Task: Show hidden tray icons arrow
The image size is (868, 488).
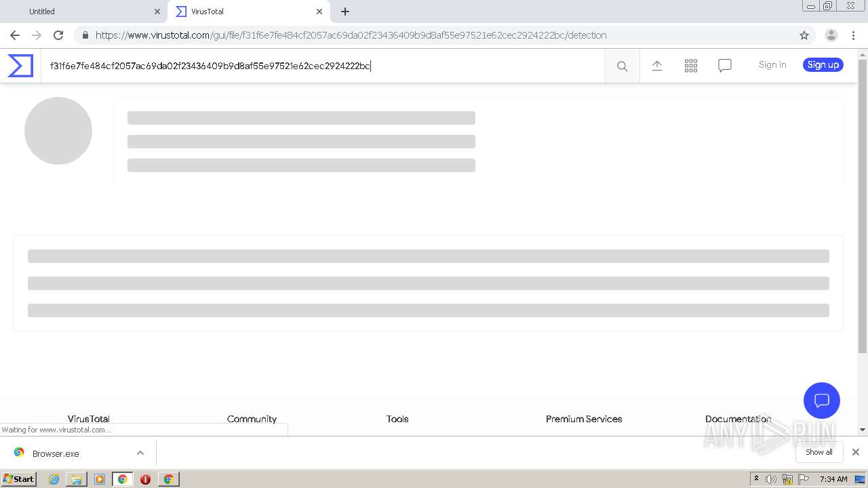Action: coord(757,479)
